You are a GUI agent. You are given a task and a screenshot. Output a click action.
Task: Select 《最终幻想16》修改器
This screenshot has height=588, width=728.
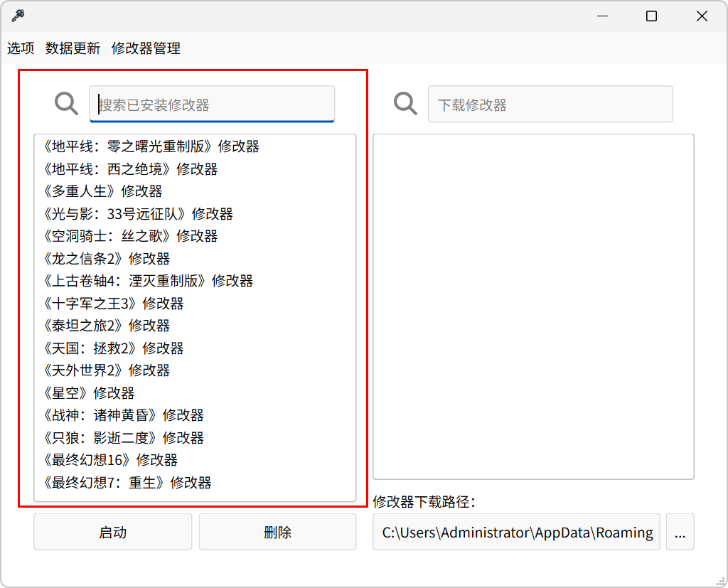(x=195, y=460)
